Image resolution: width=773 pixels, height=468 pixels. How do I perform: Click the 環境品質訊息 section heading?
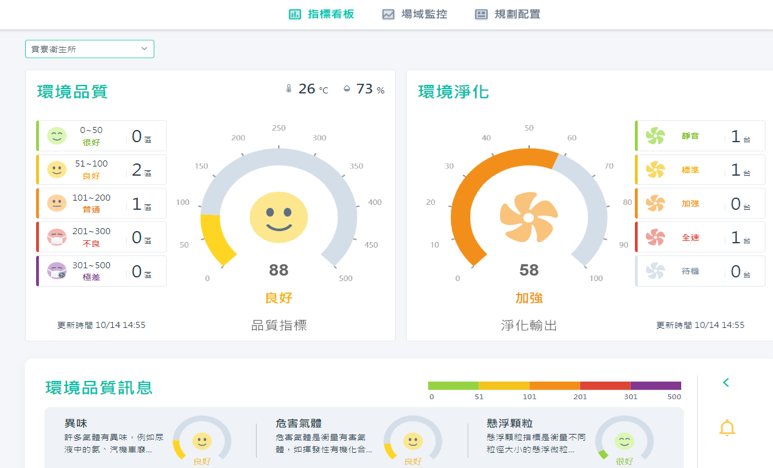[99, 388]
